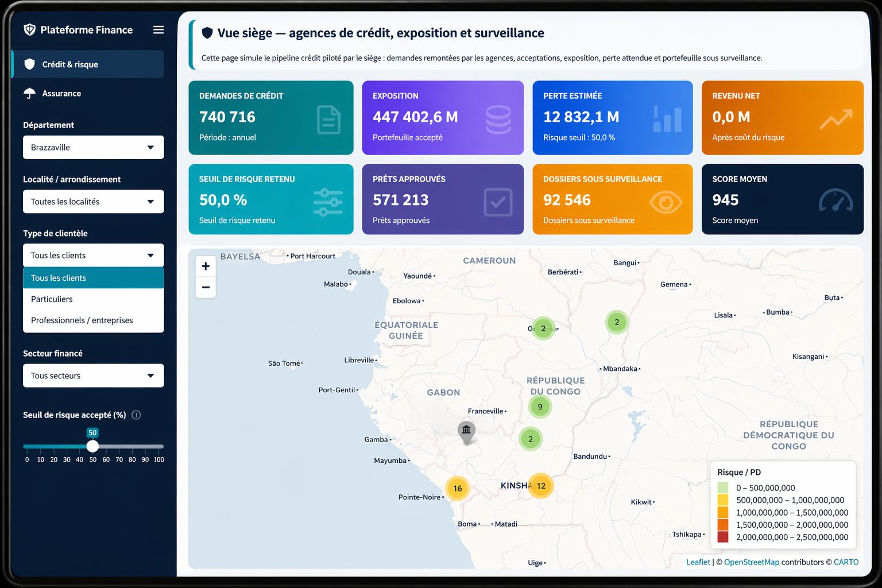Viewport: 882px width, 588px height.
Task: Click the Risque / PD legend title
Action: click(739, 472)
